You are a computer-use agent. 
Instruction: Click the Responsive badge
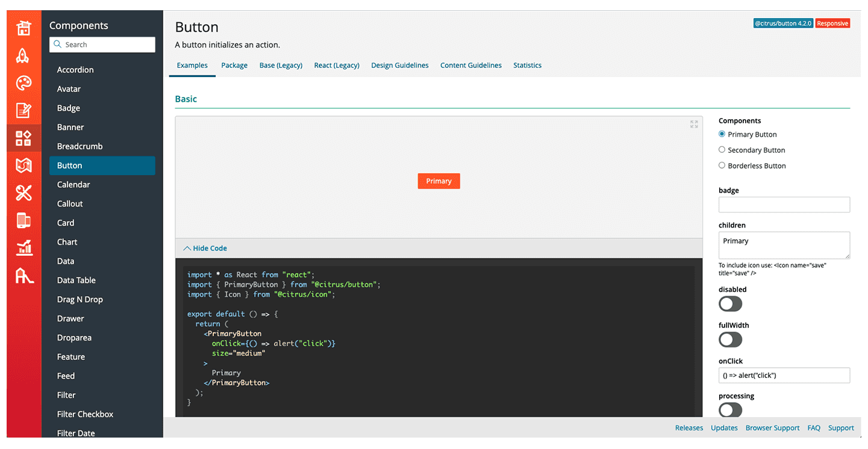(x=832, y=23)
